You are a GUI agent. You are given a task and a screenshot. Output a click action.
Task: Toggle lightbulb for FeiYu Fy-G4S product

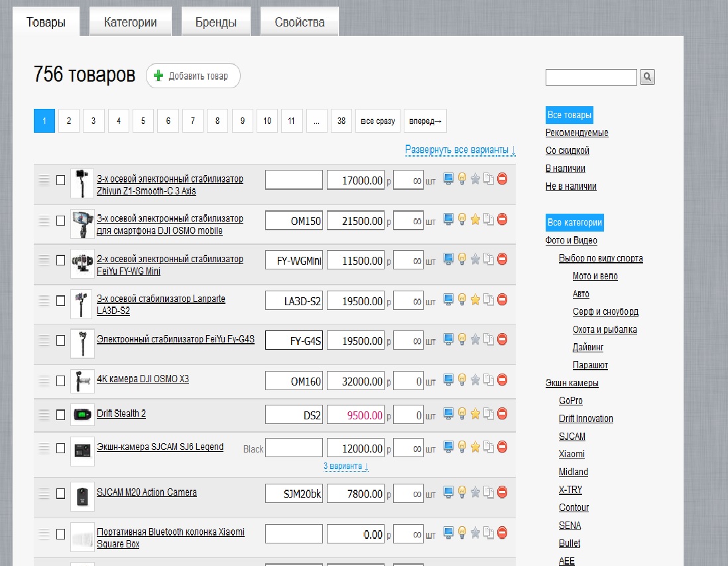click(462, 339)
